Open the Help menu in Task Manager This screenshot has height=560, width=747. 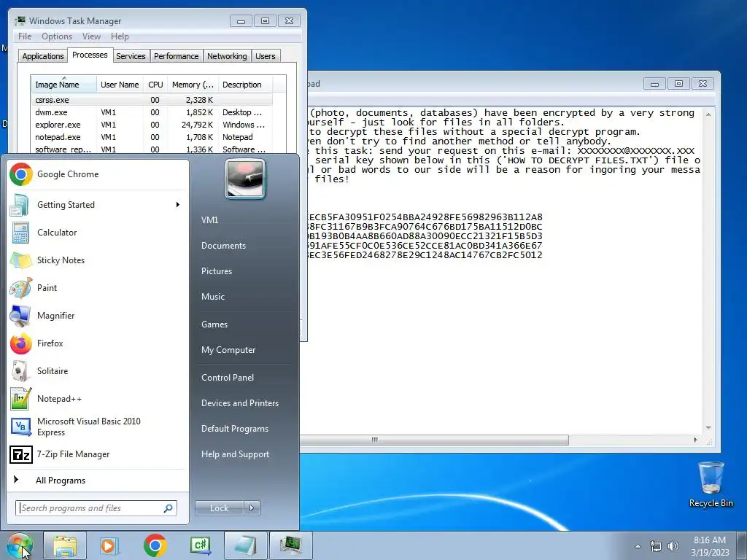pos(120,36)
